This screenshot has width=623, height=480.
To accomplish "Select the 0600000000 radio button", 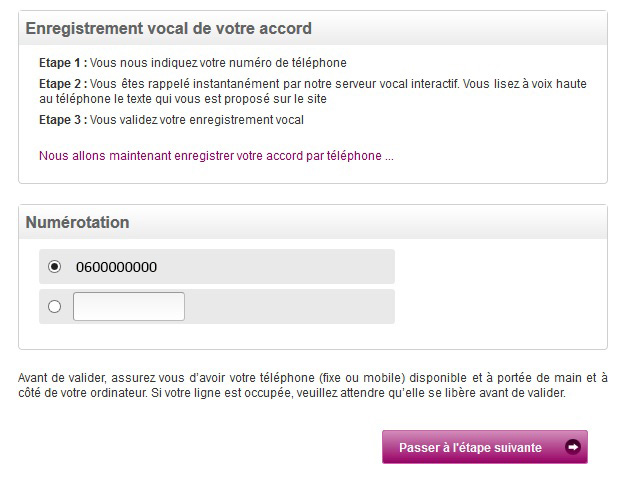I will pos(54,266).
